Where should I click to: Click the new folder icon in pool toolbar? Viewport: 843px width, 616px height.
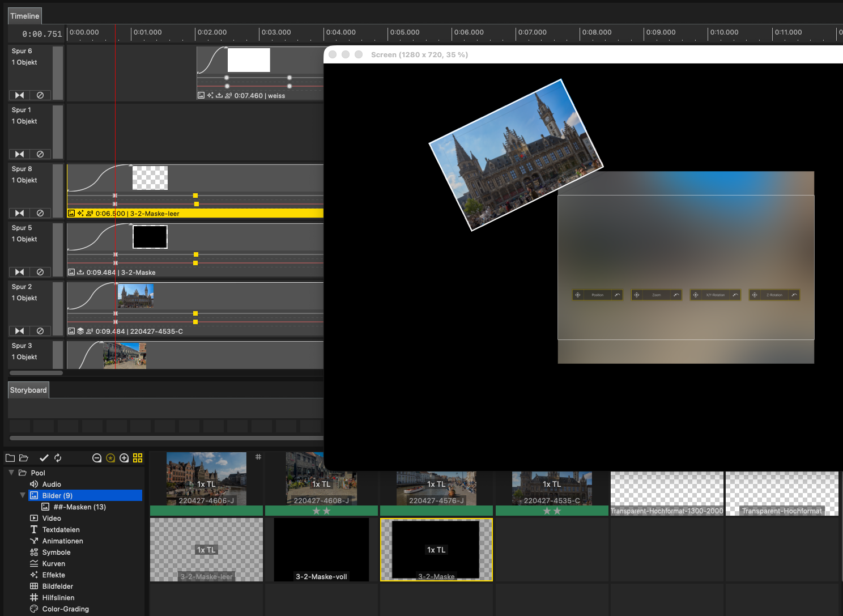click(x=10, y=458)
